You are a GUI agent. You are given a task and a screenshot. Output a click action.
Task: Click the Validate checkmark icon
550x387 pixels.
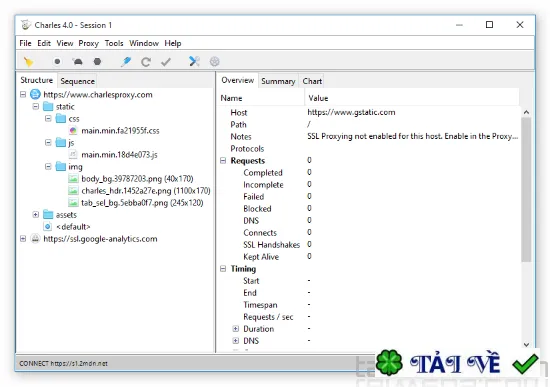tap(166, 62)
